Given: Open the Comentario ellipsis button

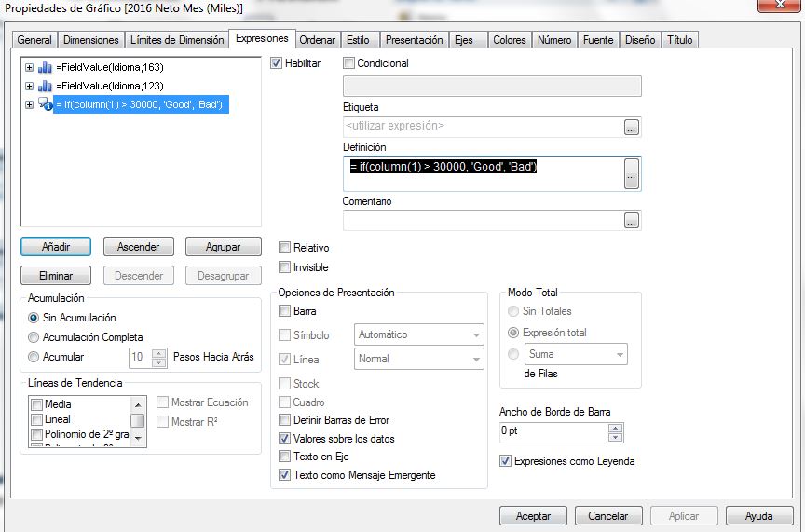Looking at the screenshot, I should click(632, 221).
